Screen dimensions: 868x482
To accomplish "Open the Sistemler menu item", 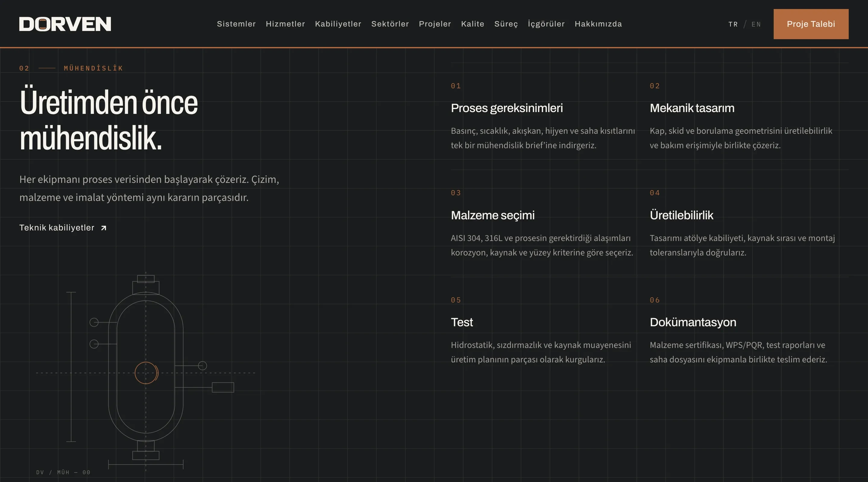I will coord(236,24).
